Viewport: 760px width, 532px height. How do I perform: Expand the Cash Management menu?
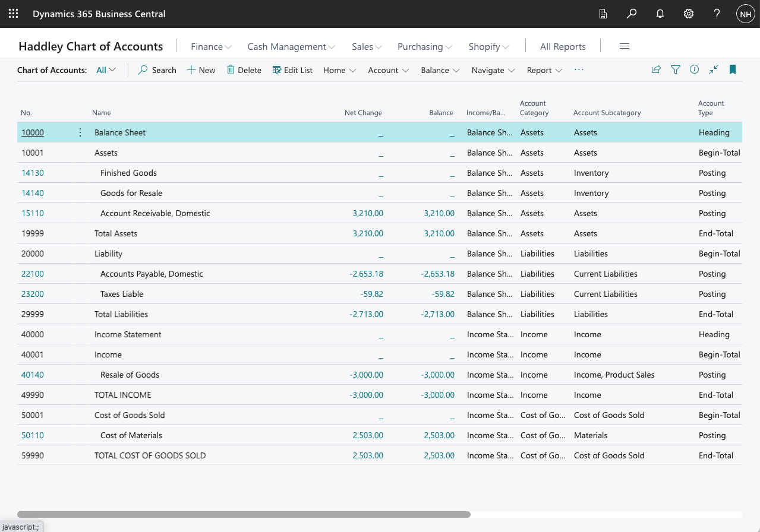pyautogui.click(x=291, y=46)
